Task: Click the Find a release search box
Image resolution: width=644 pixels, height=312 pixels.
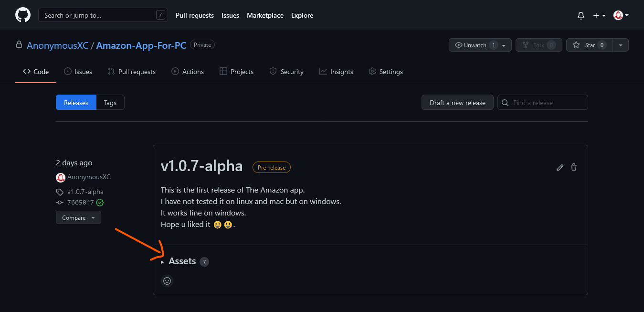Action: point(543,103)
